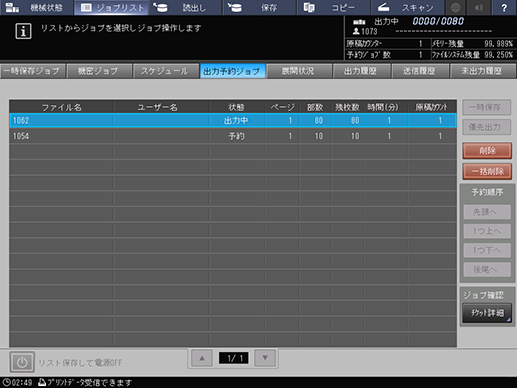Viewport: 517px width, 388px height.
Task: Click the power icon for リスト保存して電源OFF
Action: 22,362
